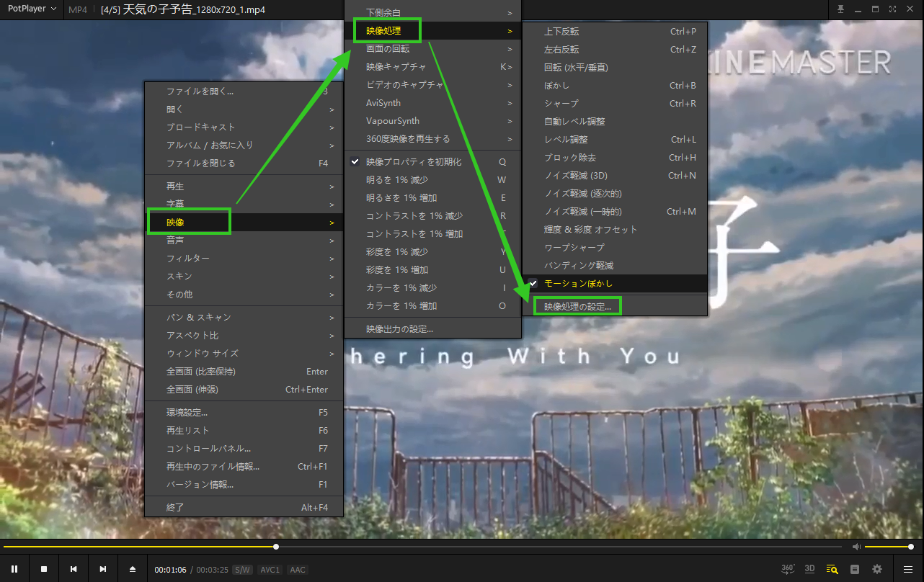Click the pin on top icon in title bar

click(x=841, y=9)
